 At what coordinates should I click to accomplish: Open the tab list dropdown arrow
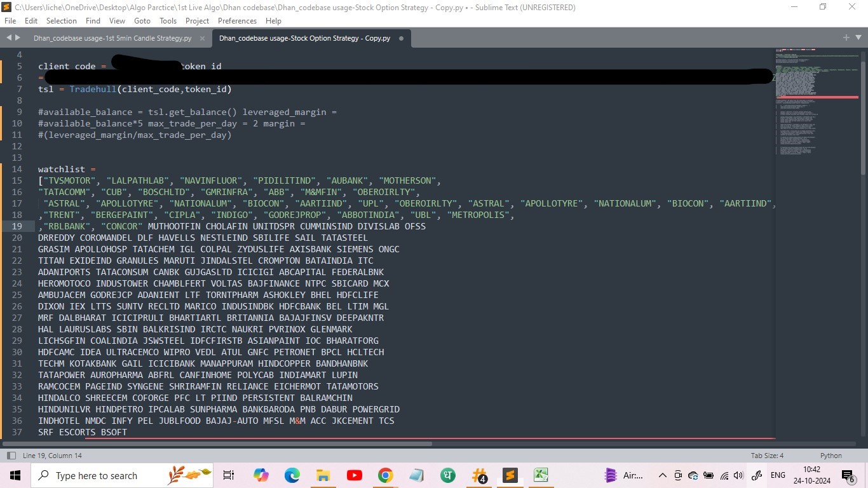pos(858,38)
